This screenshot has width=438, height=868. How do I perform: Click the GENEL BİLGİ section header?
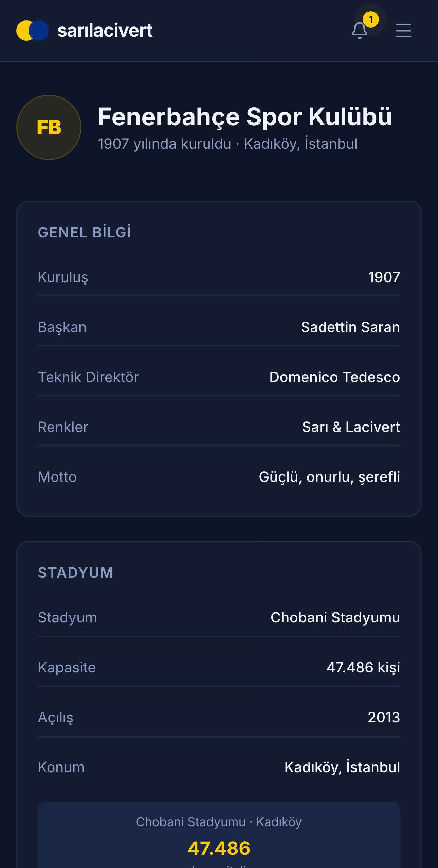click(85, 233)
